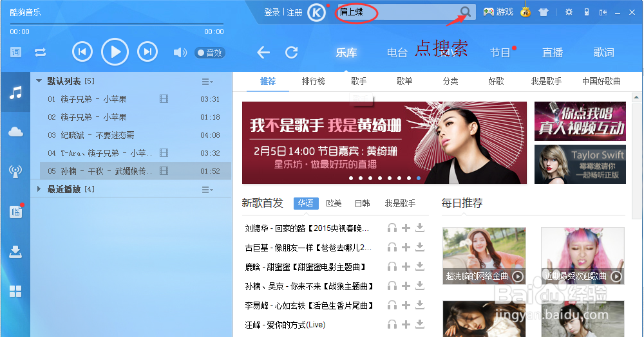The height and width of the screenshot is (337, 644).
Task: Open the cloud music sidebar icon
Action: coord(15,132)
